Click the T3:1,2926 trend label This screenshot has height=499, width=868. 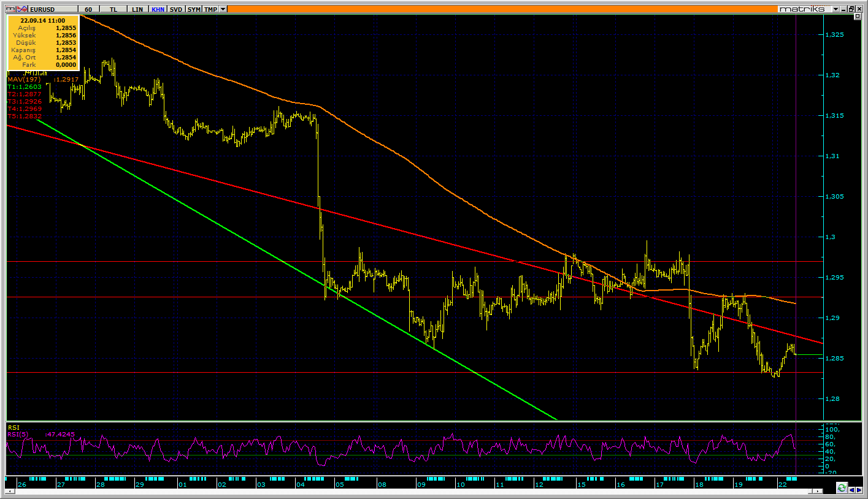25,102
